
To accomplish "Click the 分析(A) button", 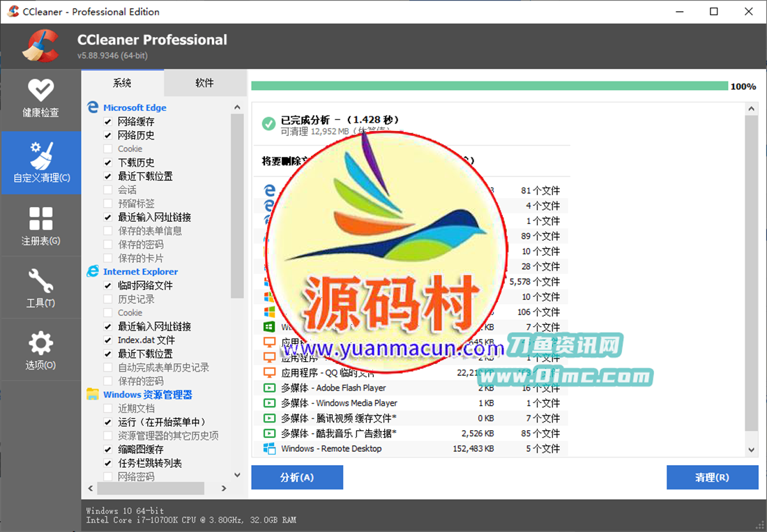I will pyautogui.click(x=297, y=477).
